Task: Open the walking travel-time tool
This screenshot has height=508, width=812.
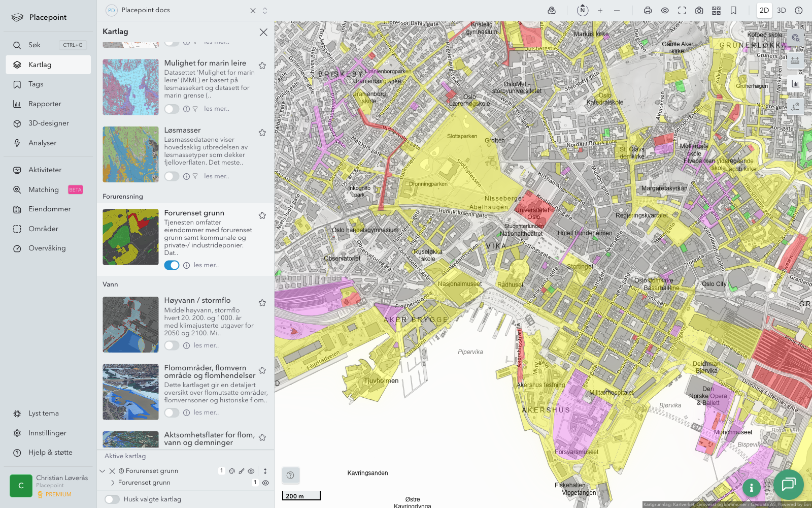Action: point(795,107)
